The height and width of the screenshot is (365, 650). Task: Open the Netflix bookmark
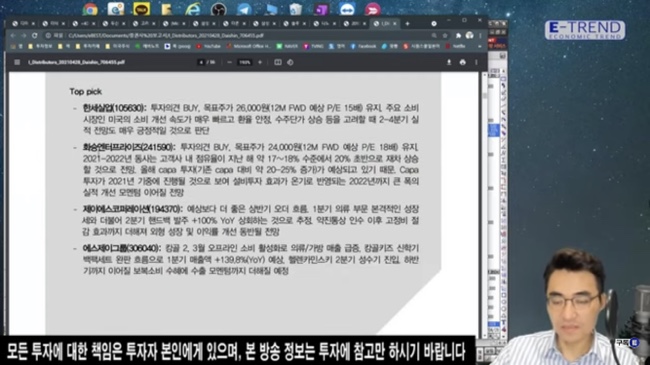455,46
